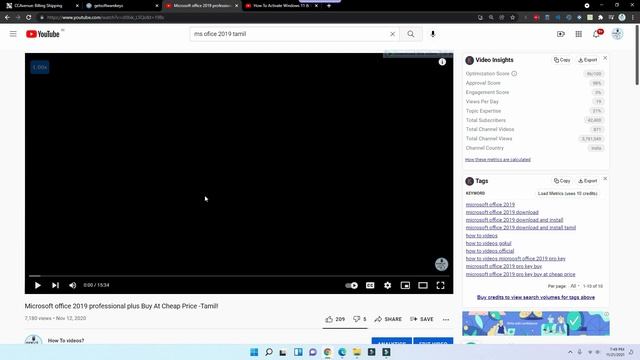Image resolution: width=640 pixels, height=360 pixels.
Task: Start voice search with the microphone icon
Action: [433, 34]
